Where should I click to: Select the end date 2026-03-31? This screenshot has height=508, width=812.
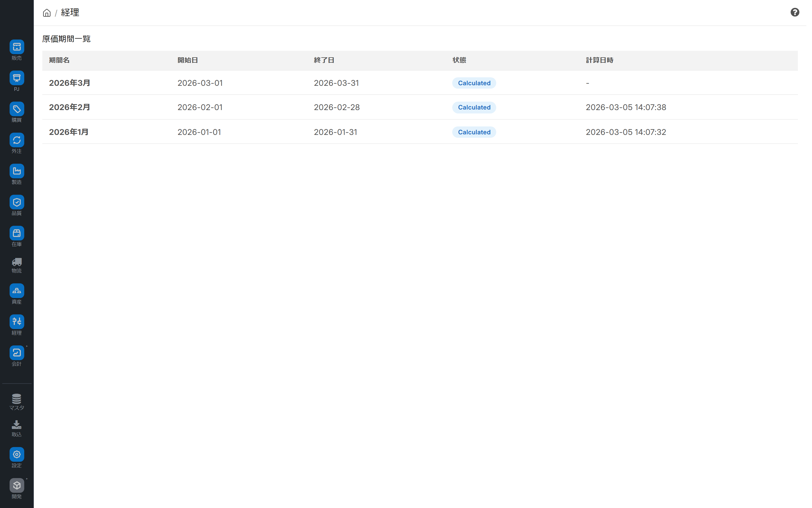tap(336, 83)
